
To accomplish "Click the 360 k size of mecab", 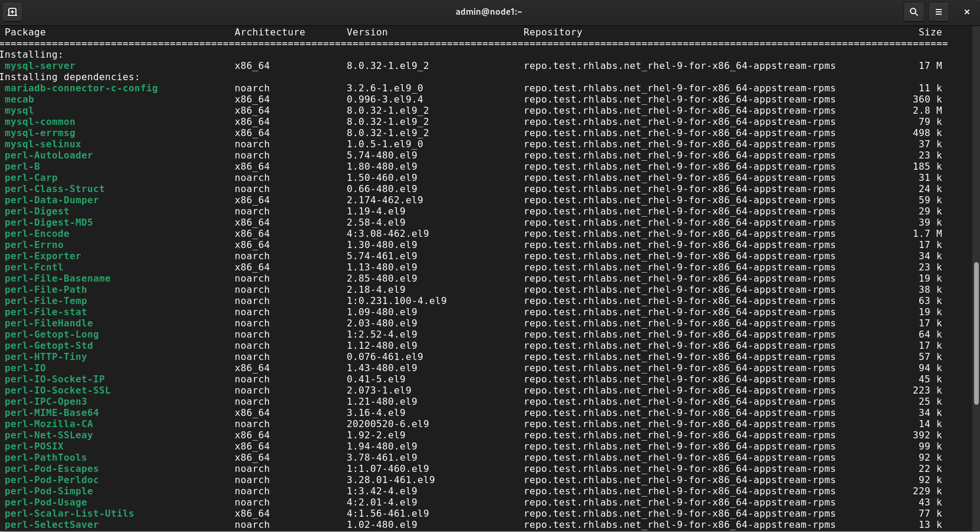I will (x=928, y=100).
